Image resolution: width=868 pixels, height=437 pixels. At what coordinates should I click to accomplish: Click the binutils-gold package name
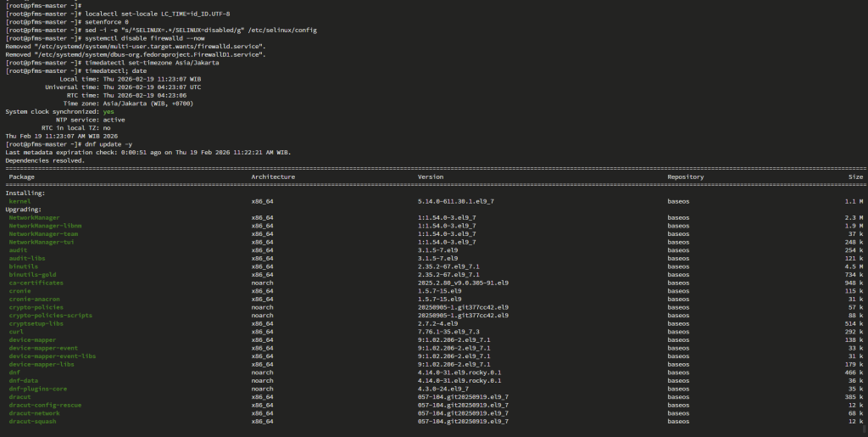(x=33, y=275)
